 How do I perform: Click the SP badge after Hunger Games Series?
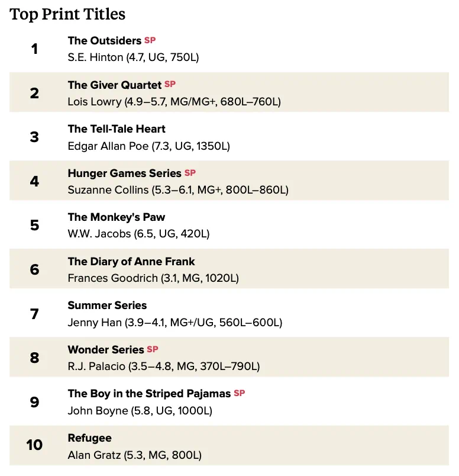click(190, 173)
